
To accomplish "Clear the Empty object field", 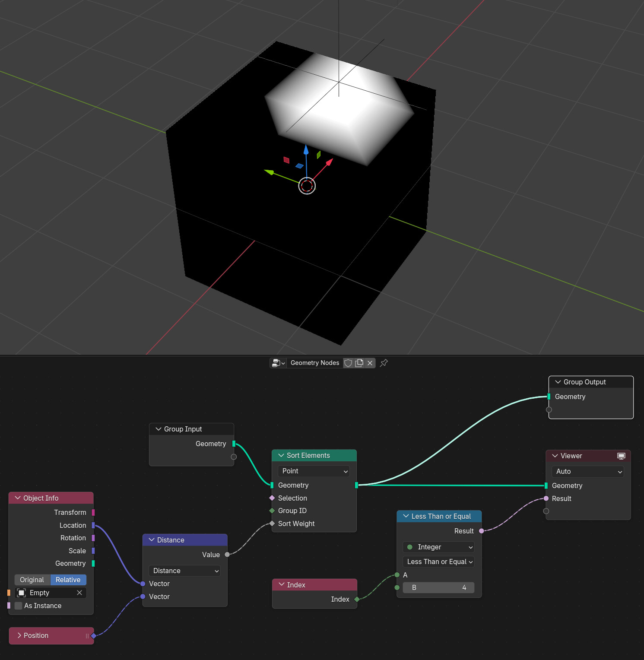I will pos(79,593).
